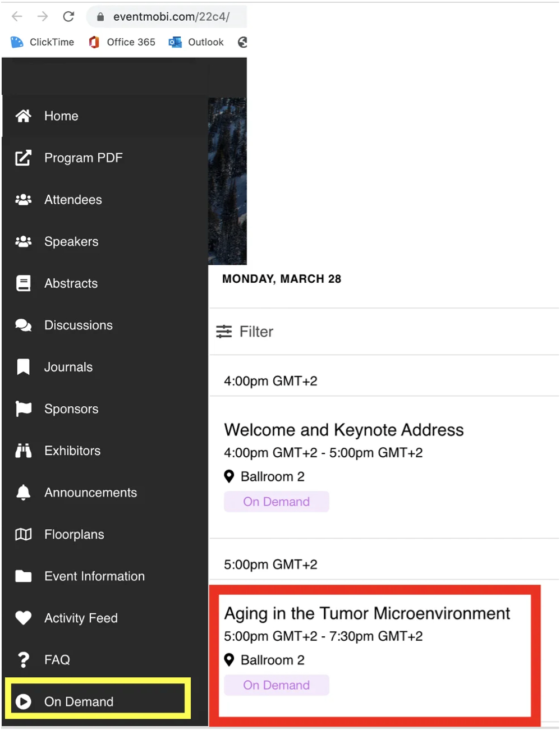The height and width of the screenshot is (730, 560).
Task: Go back with the browser back arrow
Action: pyautogui.click(x=17, y=16)
